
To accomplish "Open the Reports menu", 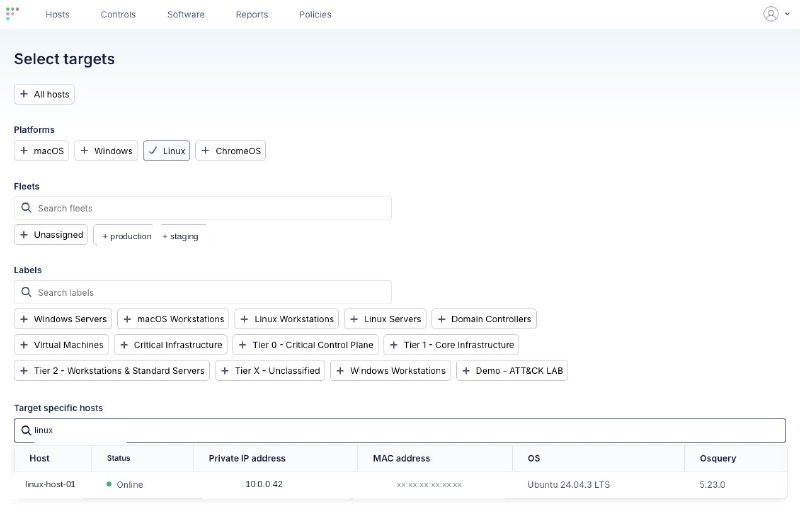I will (x=252, y=14).
